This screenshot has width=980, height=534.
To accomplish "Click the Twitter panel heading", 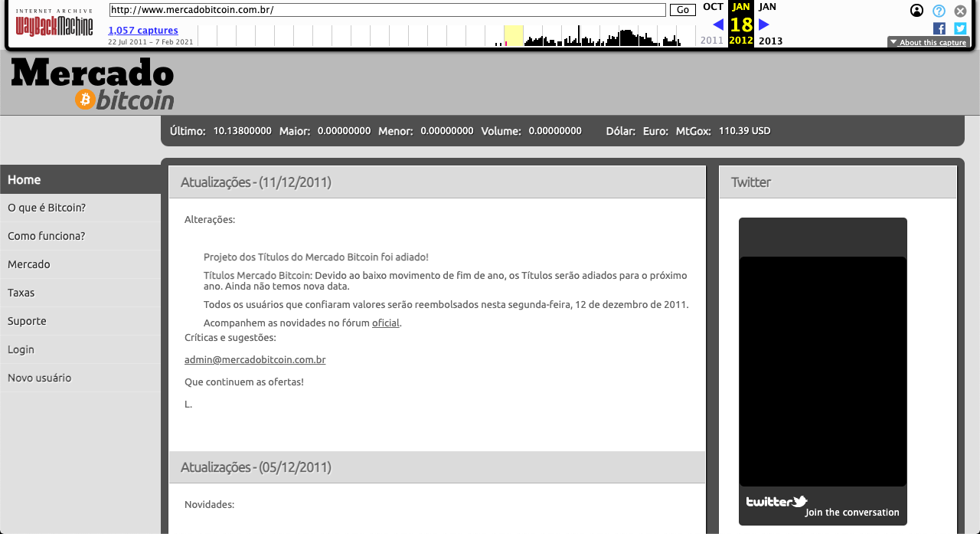I will [x=751, y=182].
